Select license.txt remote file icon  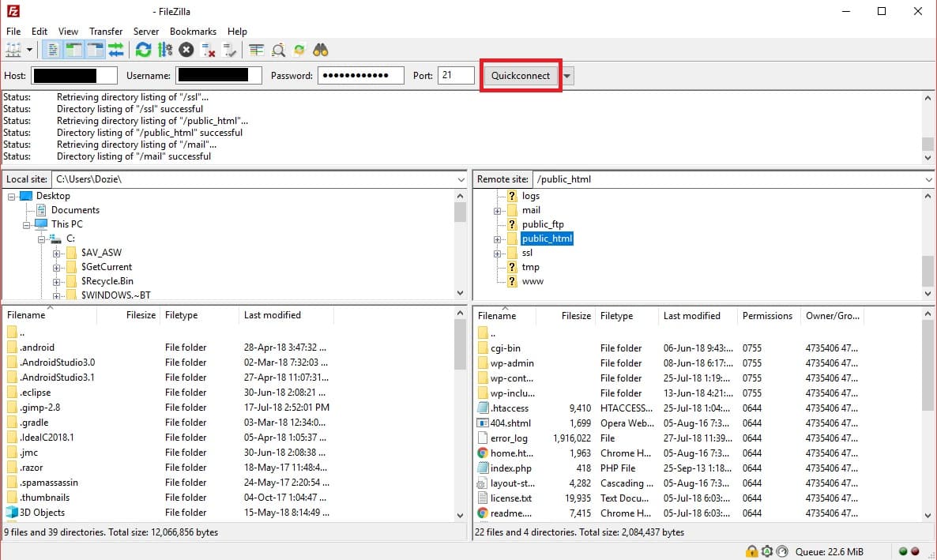483,498
